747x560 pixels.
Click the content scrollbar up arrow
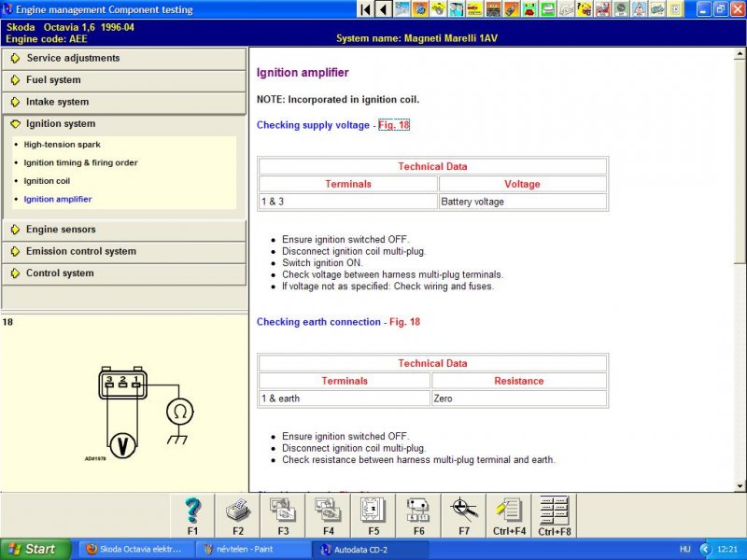point(740,54)
